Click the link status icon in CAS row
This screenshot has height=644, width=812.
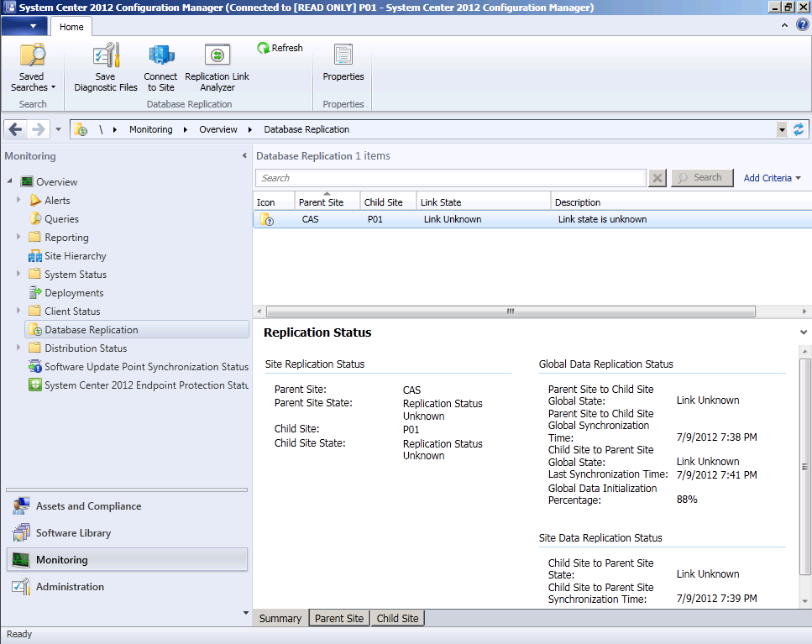(x=267, y=219)
